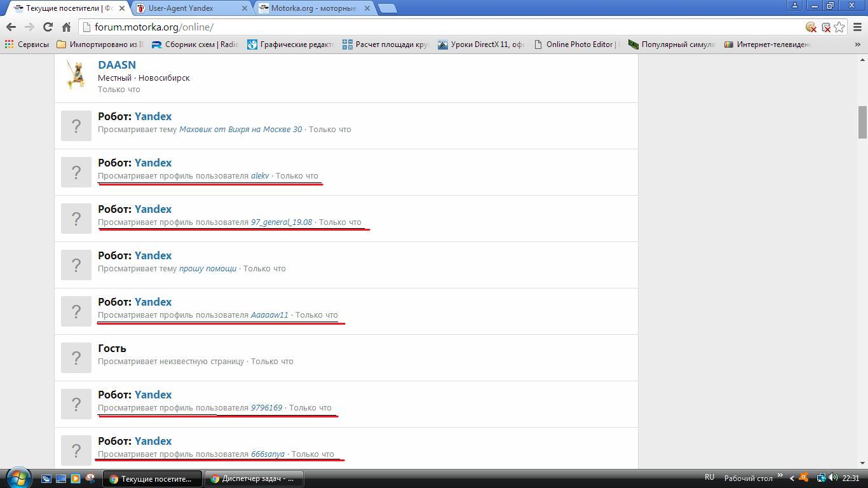This screenshot has width=868, height=488.
Task: Expand the Рабочий стол toolbar chevron
Action: tap(780, 477)
